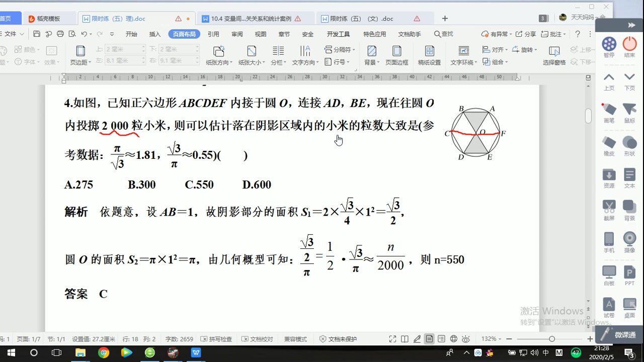
Task: Click the Print icon in quick access toolbar
Action: click(x=60, y=34)
